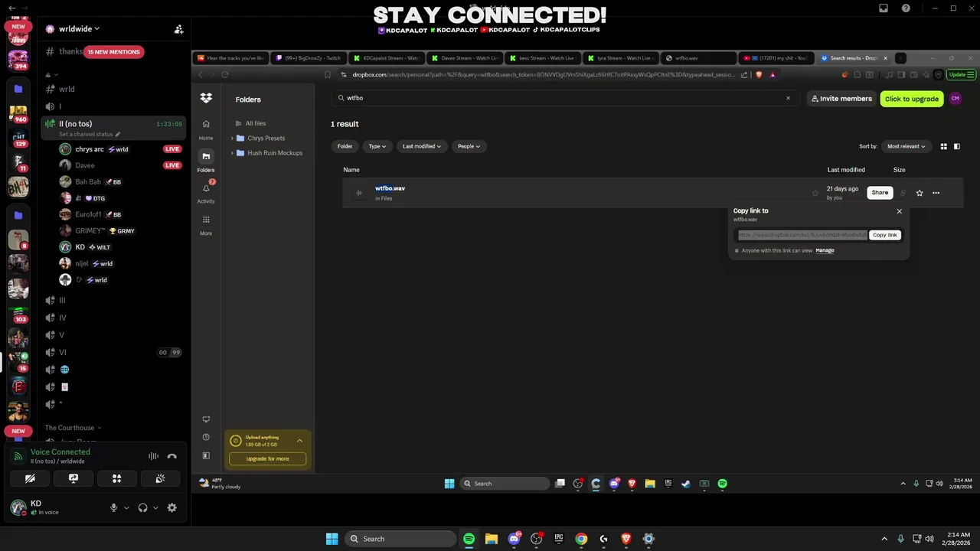Screen dimensions: 980x551
Task: Open the Dropbox help question icon
Action: pyautogui.click(x=206, y=437)
